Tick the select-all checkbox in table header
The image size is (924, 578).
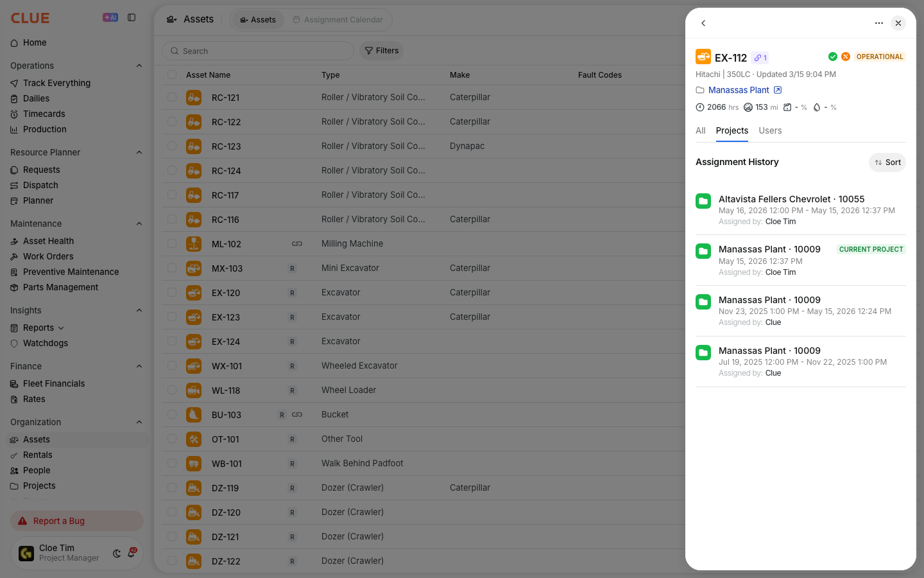(x=172, y=74)
